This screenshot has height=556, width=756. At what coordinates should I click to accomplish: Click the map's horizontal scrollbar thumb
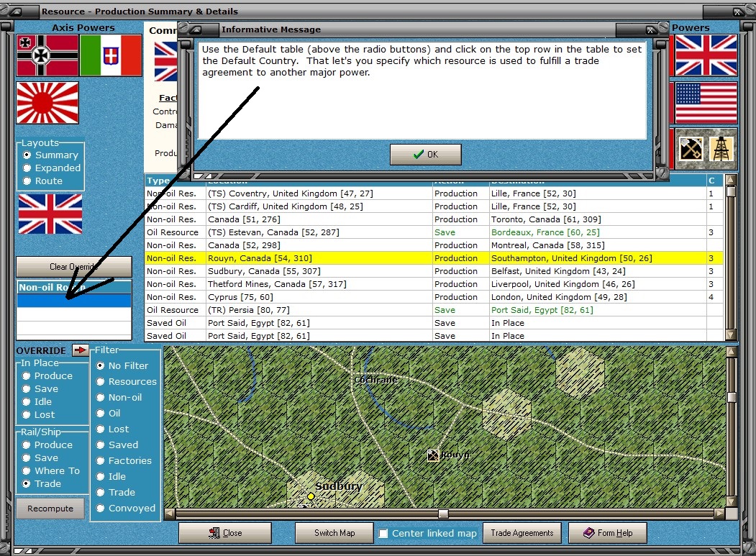pyautogui.click(x=444, y=514)
